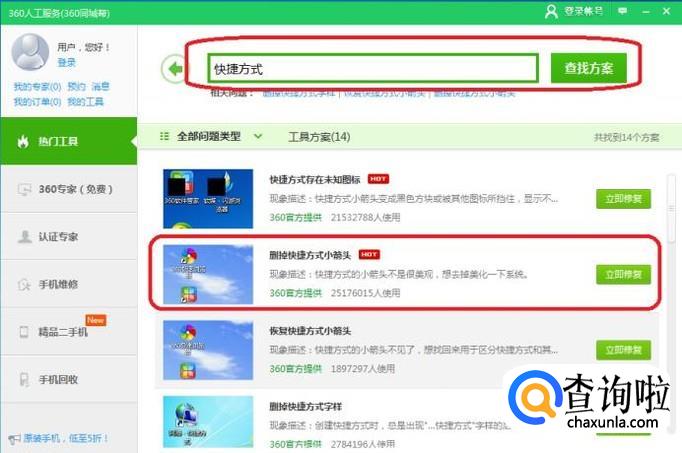The width and height of the screenshot is (682, 453).
Task: Click the person icon beside 认证专家
Action: point(24,237)
